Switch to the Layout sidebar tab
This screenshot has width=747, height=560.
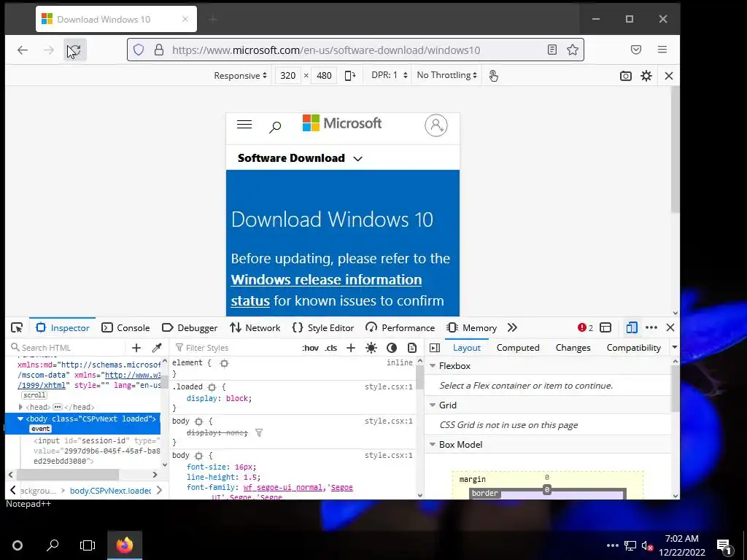pos(466,348)
